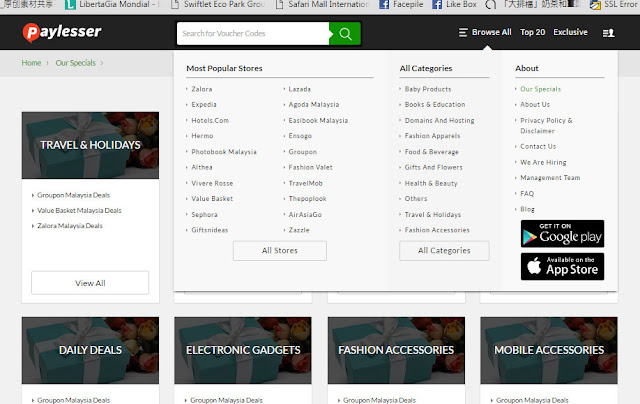Viewport: 640px width, 404px height.
Task: Select Domains And Hosting category
Action: [439, 120]
